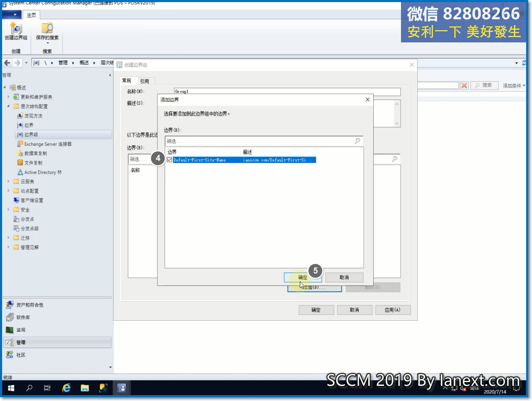
Task: Click 确定 in the 创建边界组 dialog
Action: pyautogui.click(x=316, y=310)
